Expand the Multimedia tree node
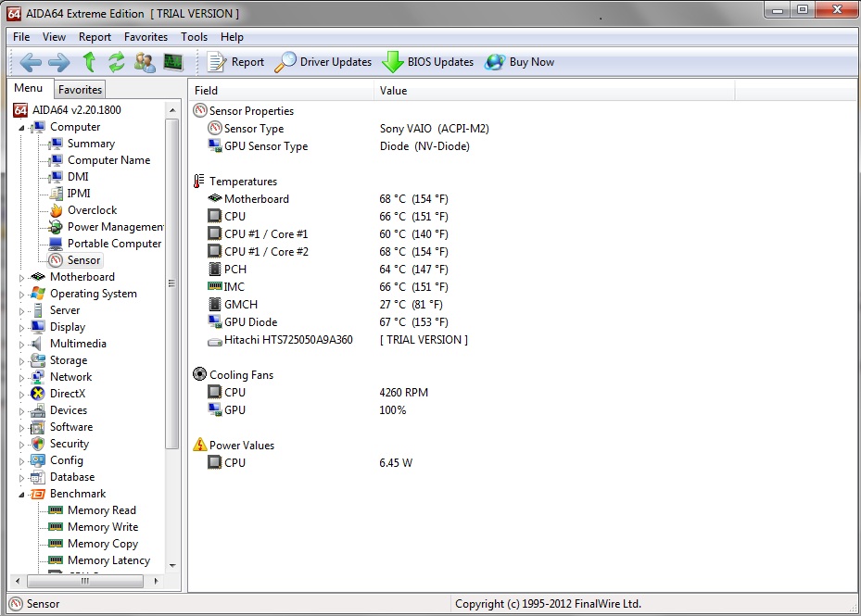The width and height of the screenshot is (861, 616). [x=21, y=345]
